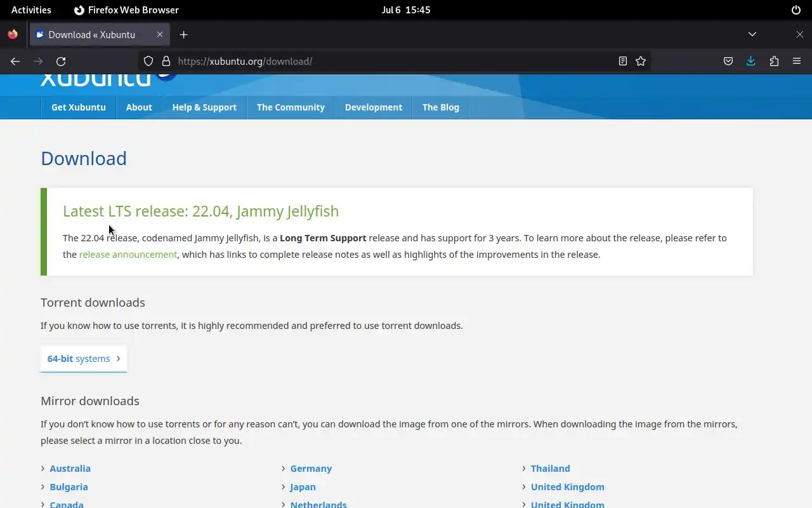Go back using the browser back arrow

(x=15, y=62)
